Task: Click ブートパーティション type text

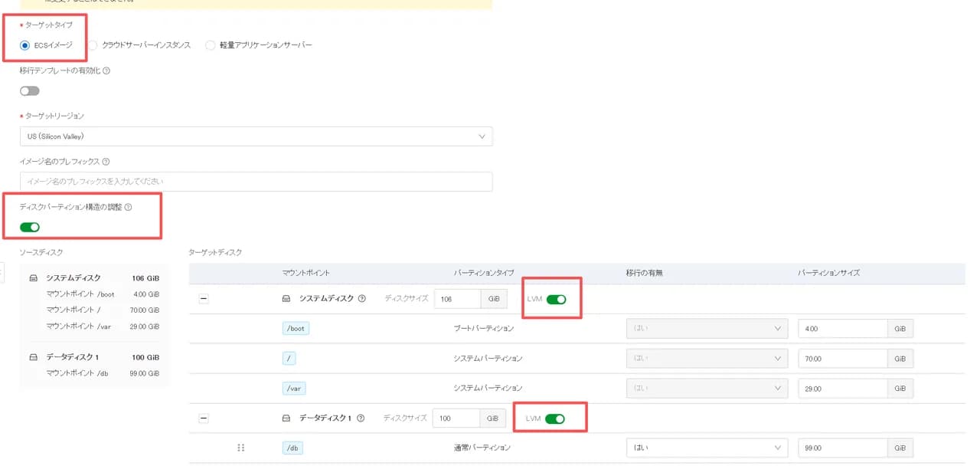Action: [x=484, y=329]
